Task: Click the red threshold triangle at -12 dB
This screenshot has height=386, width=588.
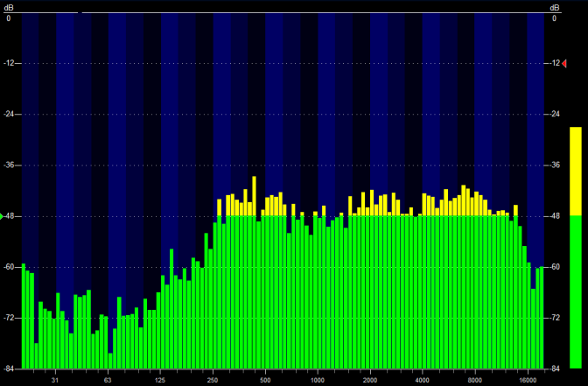Action: pos(564,63)
